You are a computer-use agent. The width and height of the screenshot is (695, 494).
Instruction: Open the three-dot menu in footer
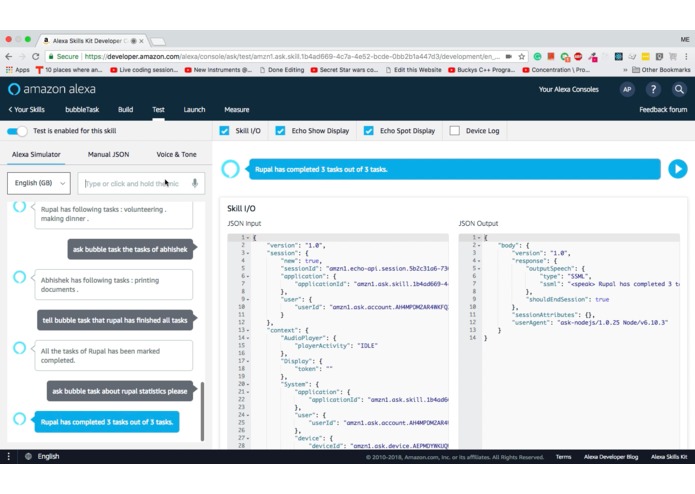[x=8, y=456]
